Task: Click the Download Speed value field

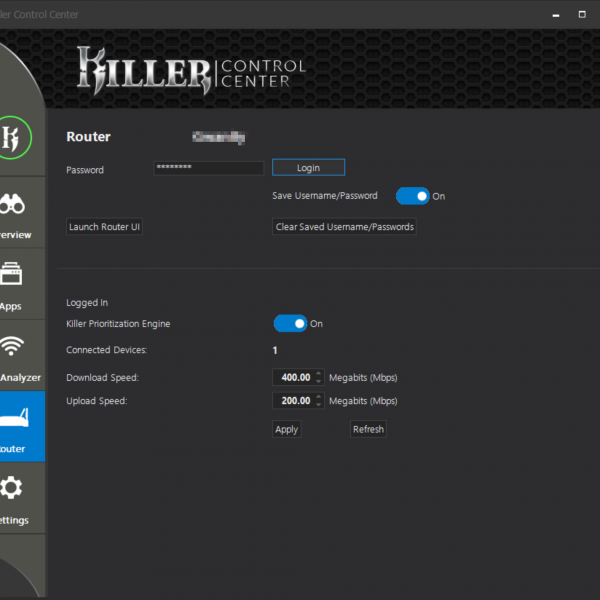Action: [x=293, y=377]
